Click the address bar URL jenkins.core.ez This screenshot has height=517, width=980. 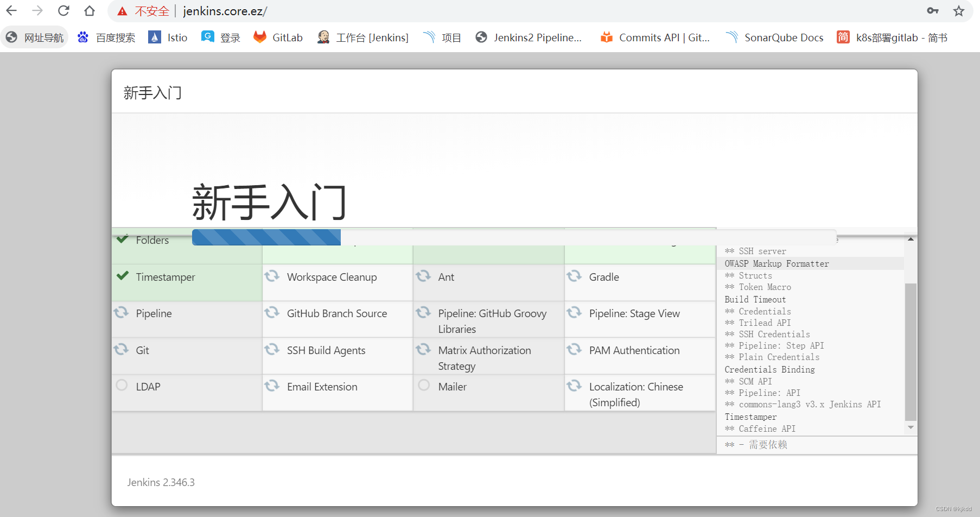coord(225,11)
